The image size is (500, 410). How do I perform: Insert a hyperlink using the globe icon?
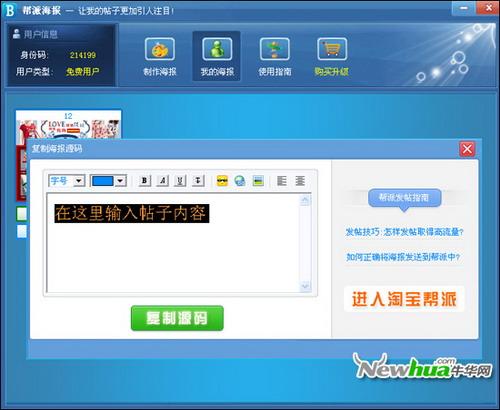pos(240,181)
